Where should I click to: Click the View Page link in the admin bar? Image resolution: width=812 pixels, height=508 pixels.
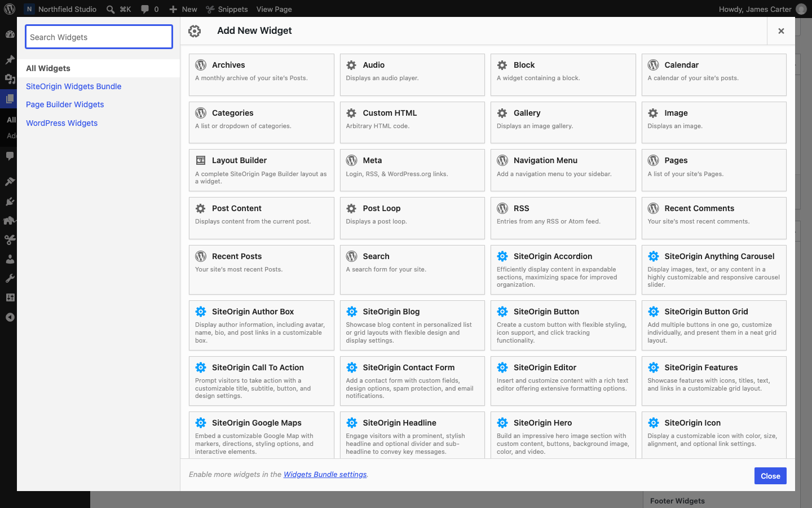(274, 9)
